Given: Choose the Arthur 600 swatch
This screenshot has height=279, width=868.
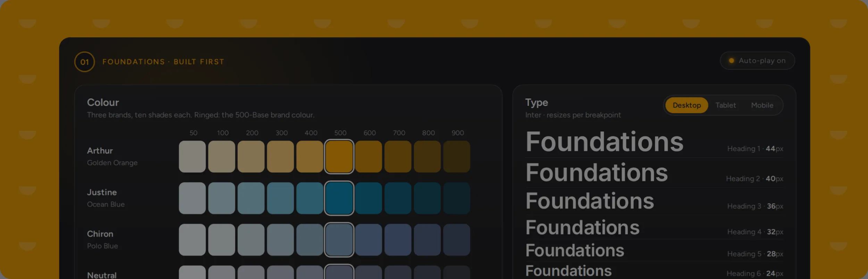Looking at the screenshot, I should click(x=368, y=157).
